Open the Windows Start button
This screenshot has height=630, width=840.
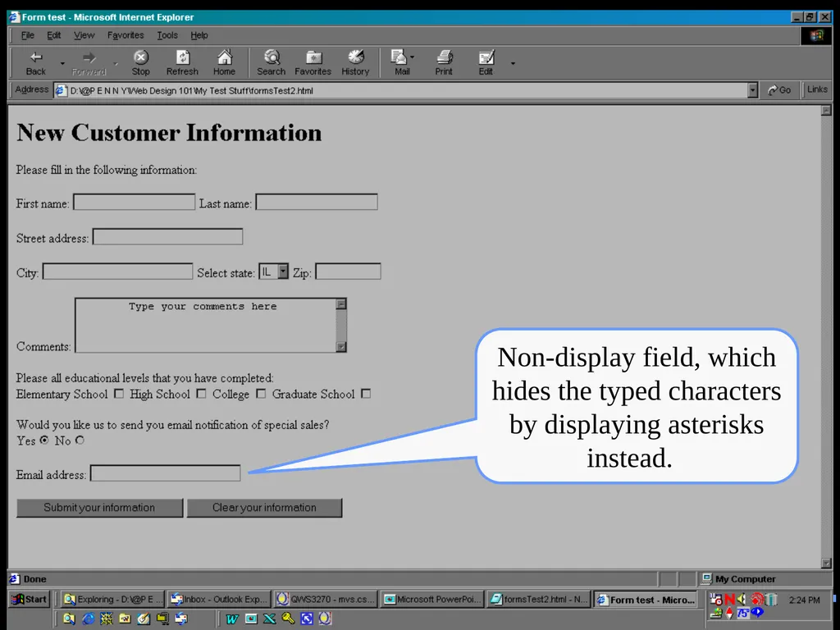click(30, 600)
